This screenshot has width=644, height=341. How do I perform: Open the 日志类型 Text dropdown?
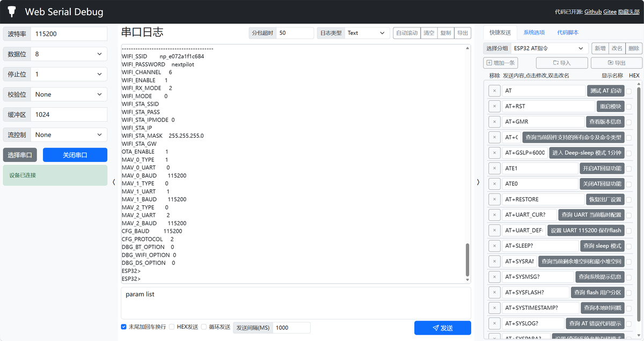coord(367,33)
